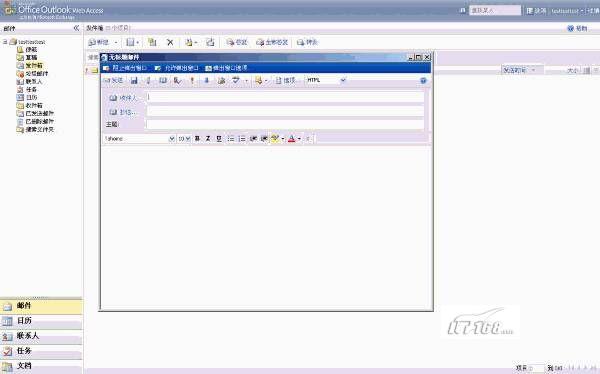Click the Check Names icon
Viewport: 600px width, 374px height.
(x=177, y=80)
